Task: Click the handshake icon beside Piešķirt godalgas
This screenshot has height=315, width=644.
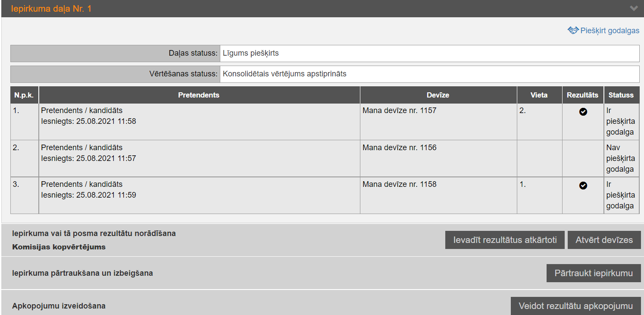Action: click(x=573, y=30)
